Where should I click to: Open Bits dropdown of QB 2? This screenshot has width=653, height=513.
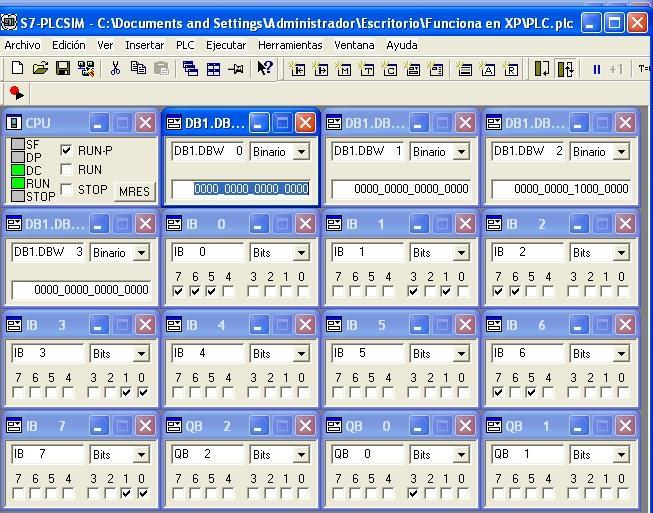[x=301, y=455]
